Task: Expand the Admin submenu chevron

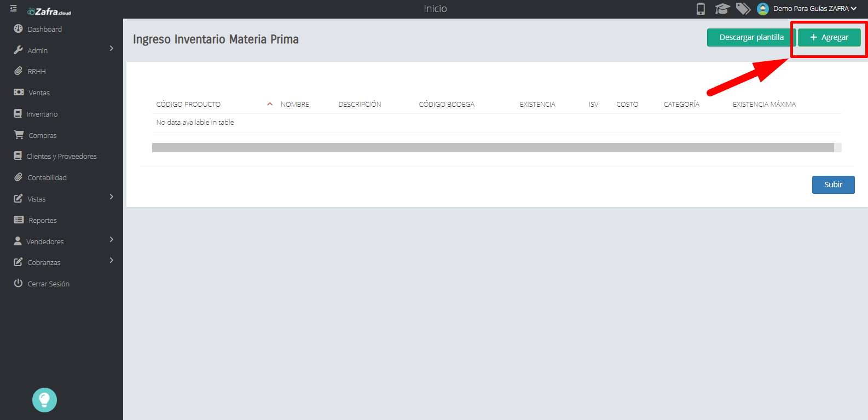Action: [x=112, y=48]
